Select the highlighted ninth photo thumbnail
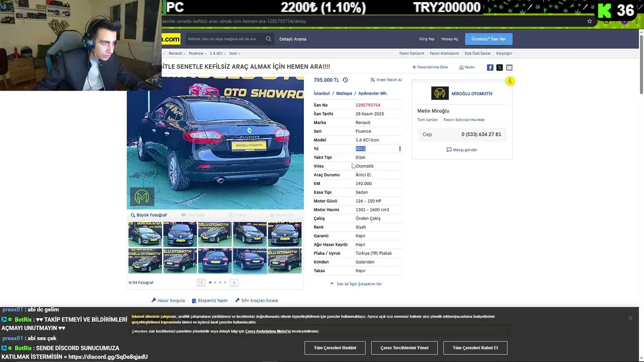Screen dimensions: 644x362 [x=250, y=261]
